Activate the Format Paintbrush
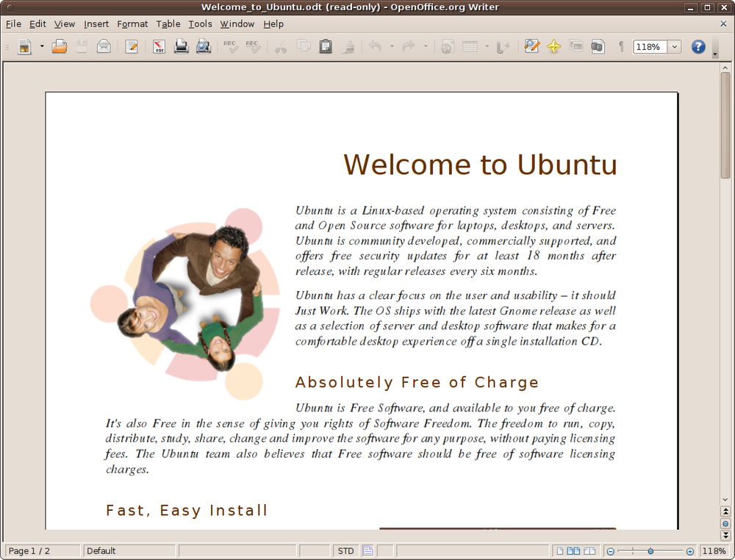The image size is (735, 560). point(348,46)
